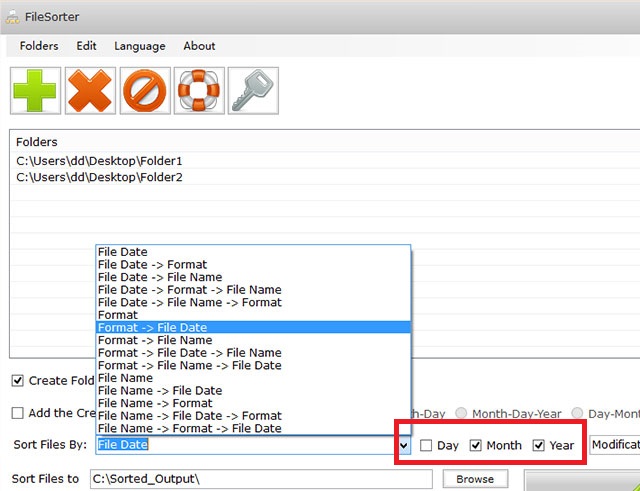Enable the Add the Creation checkbox
Image resolution: width=640 pixels, height=491 pixels.
pos(18,413)
